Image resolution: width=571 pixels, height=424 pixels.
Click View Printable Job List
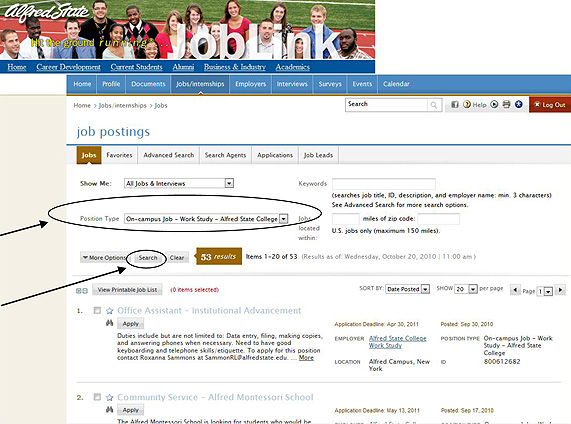127,290
